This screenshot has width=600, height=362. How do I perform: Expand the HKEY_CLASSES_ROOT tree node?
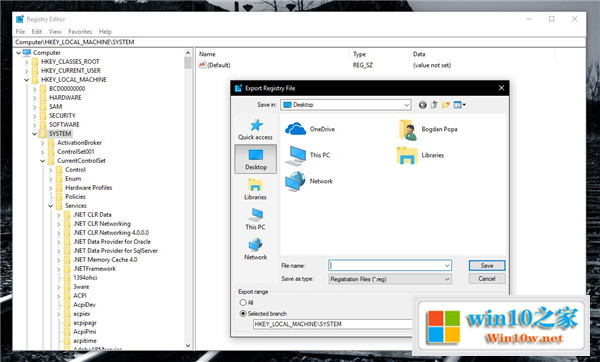tap(26, 62)
